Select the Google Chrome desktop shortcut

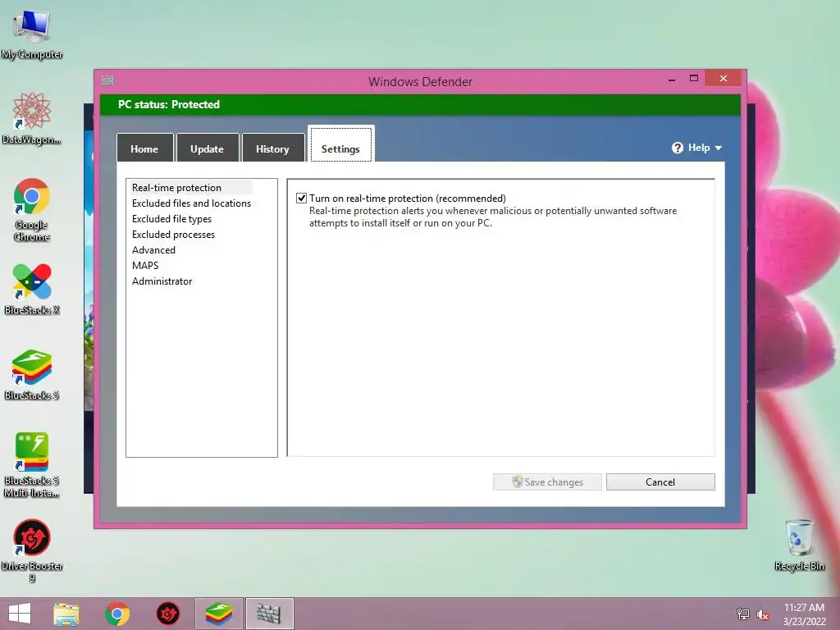coord(32,210)
